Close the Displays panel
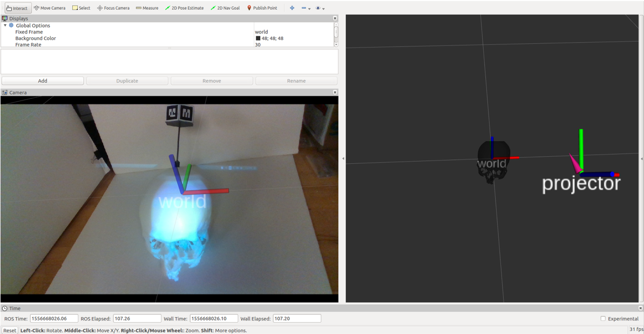644x334 pixels. coord(335,18)
